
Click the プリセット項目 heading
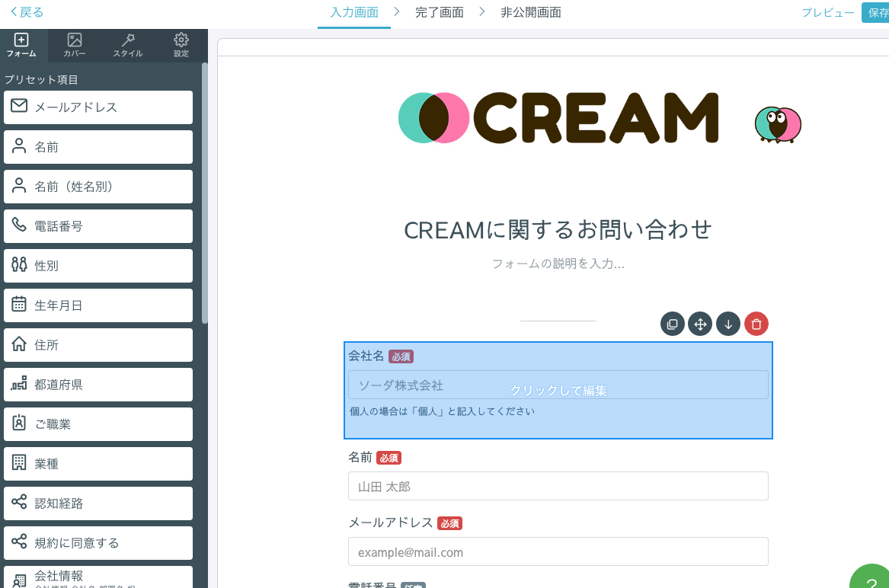tap(41, 80)
